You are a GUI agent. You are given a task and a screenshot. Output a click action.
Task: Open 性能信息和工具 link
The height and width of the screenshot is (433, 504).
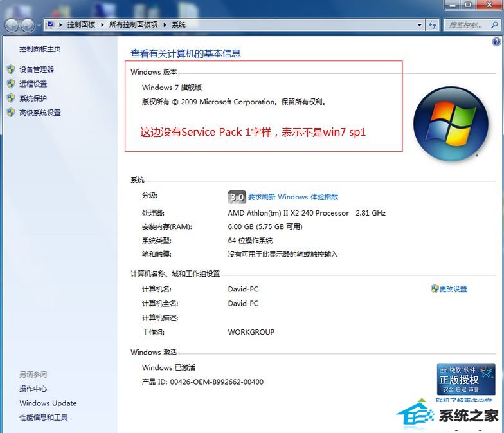(44, 418)
